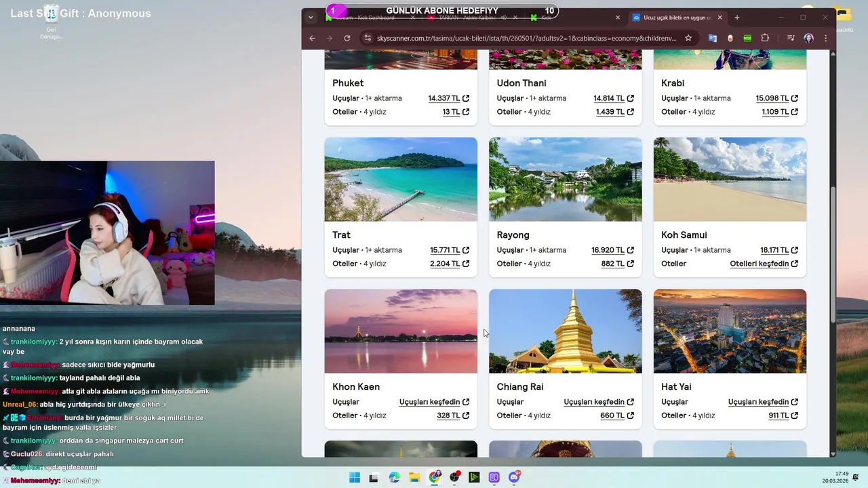The image size is (868, 488).
Task: Open Udon Thani flights external link icon
Action: tap(631, 98)
